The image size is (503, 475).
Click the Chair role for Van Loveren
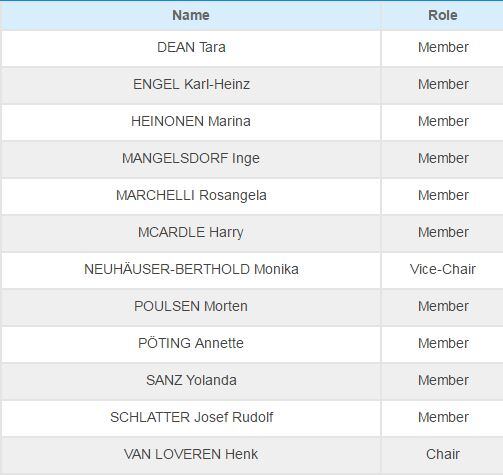[443, 454]
